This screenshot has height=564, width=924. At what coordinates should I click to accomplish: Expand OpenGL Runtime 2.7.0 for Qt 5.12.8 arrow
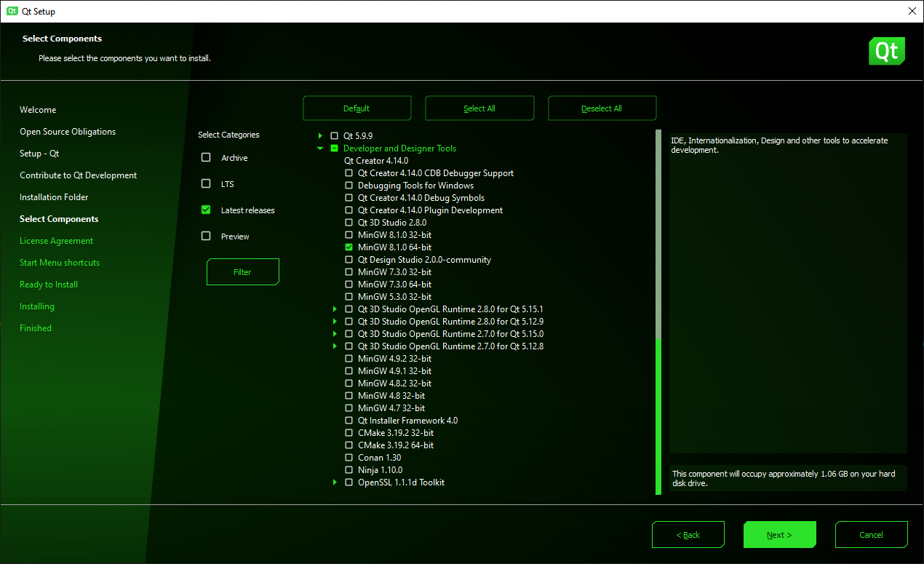click(x=335, y=346)
